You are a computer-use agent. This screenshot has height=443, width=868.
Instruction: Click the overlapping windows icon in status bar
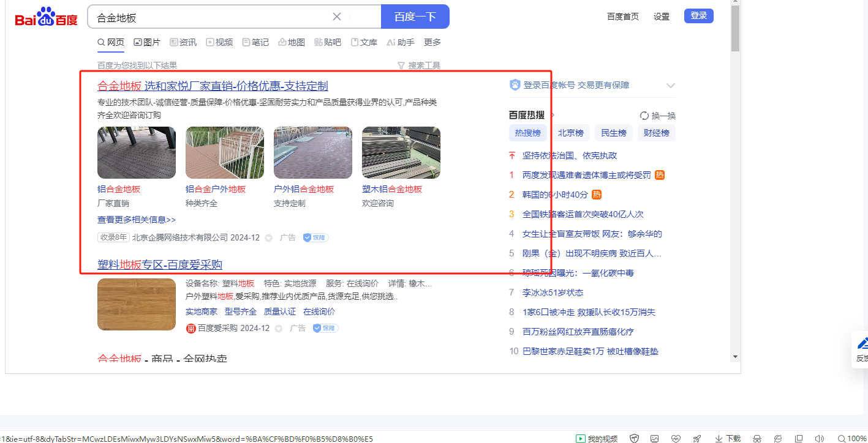(x=799, y=438)
